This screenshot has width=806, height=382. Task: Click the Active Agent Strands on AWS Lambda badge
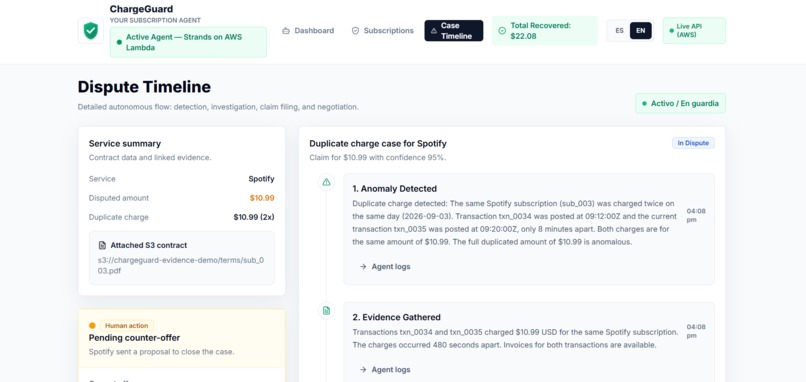click(x=188, y=42)
